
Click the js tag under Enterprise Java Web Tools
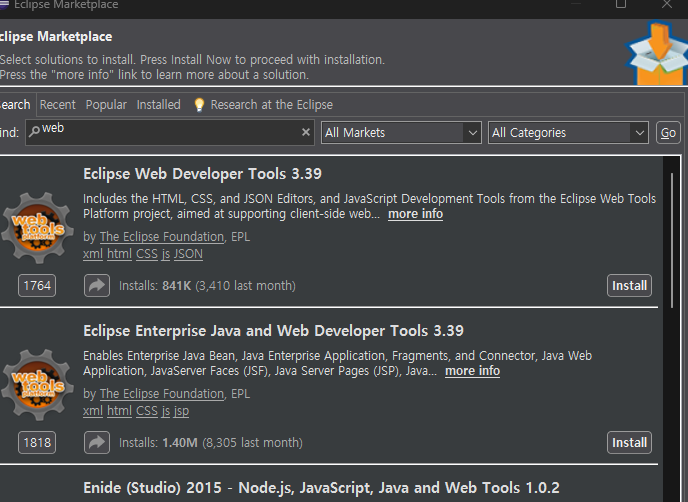tap(165, 411)
